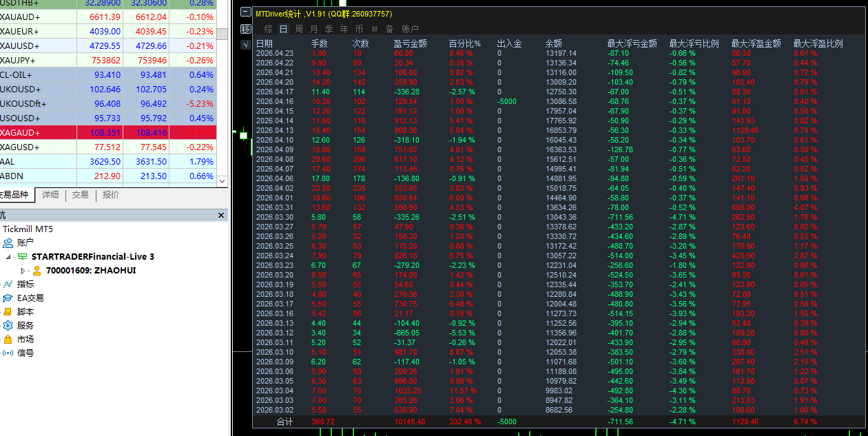Screen dimensions: 868x436
Task: Click the 最大浮盈比例 column header
Action: point(818,43)
